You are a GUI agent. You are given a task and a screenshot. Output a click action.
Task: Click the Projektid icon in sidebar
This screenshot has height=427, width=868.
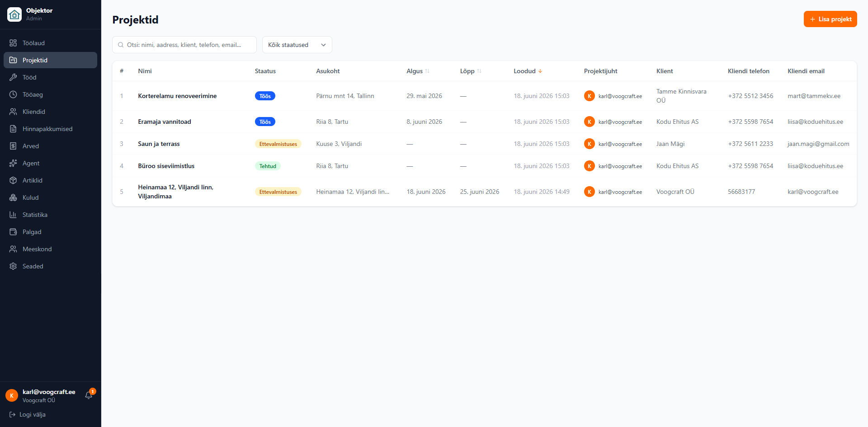point(13,60)
